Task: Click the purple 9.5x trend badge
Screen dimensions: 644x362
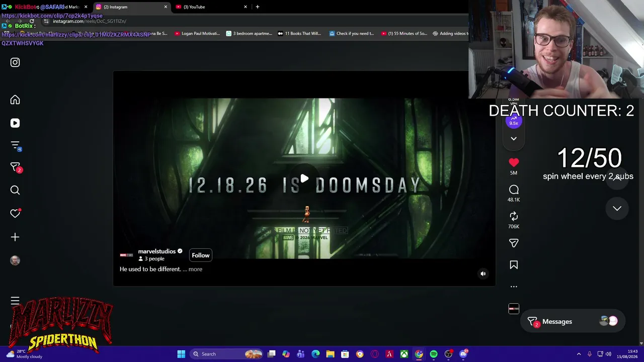Action: pos(514,121)
